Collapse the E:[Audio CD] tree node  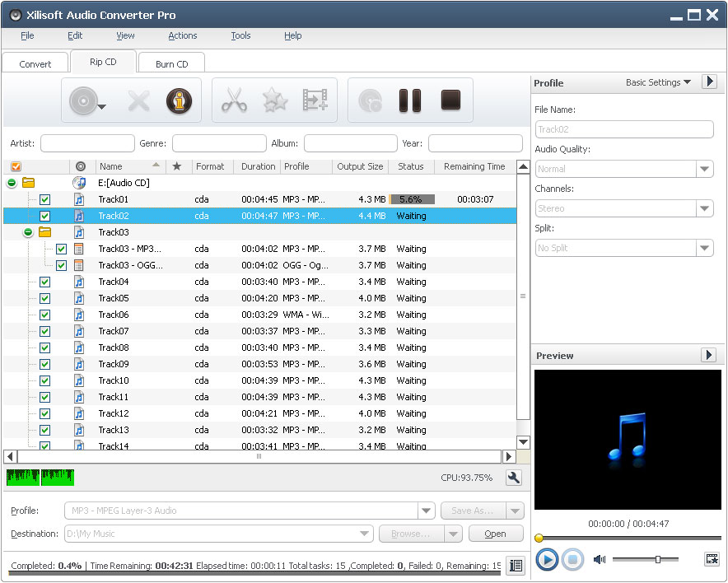pyautogui.click(x=12, y=183)
